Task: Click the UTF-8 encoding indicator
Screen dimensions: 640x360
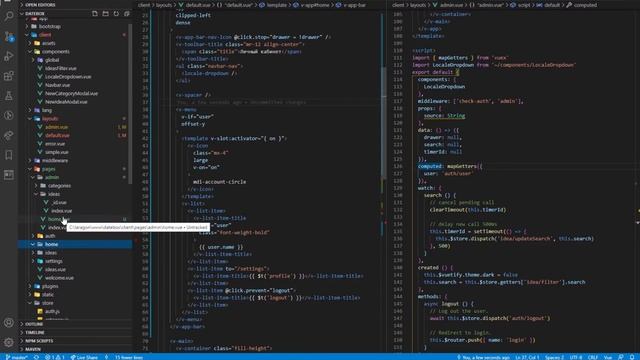Action: pos(576,357)
